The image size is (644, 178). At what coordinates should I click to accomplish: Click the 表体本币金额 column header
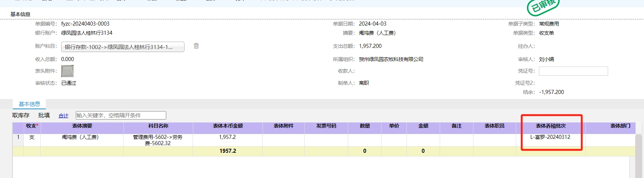click(228, 126)
